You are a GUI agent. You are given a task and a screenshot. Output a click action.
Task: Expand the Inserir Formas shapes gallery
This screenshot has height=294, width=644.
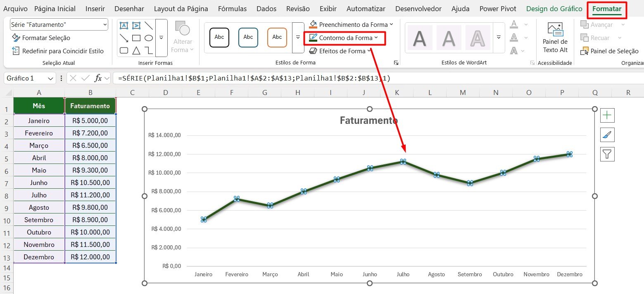[x=161, y=38]
